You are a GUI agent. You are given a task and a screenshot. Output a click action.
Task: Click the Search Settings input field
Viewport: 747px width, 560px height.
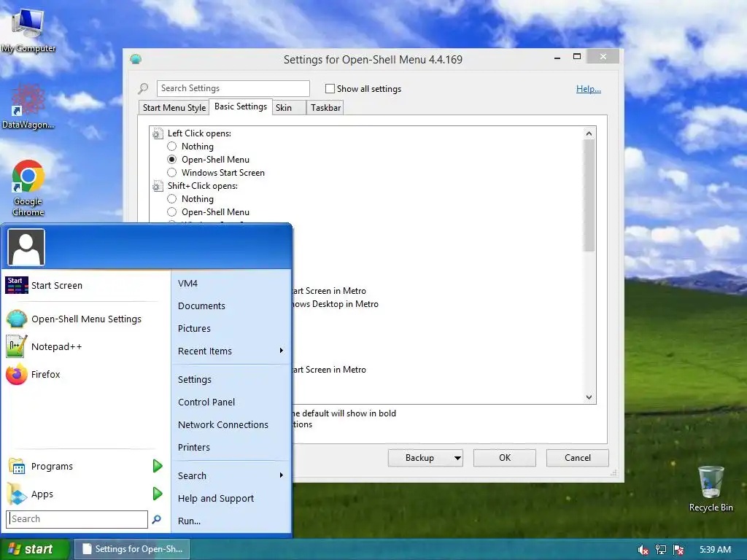coord(233,88)
